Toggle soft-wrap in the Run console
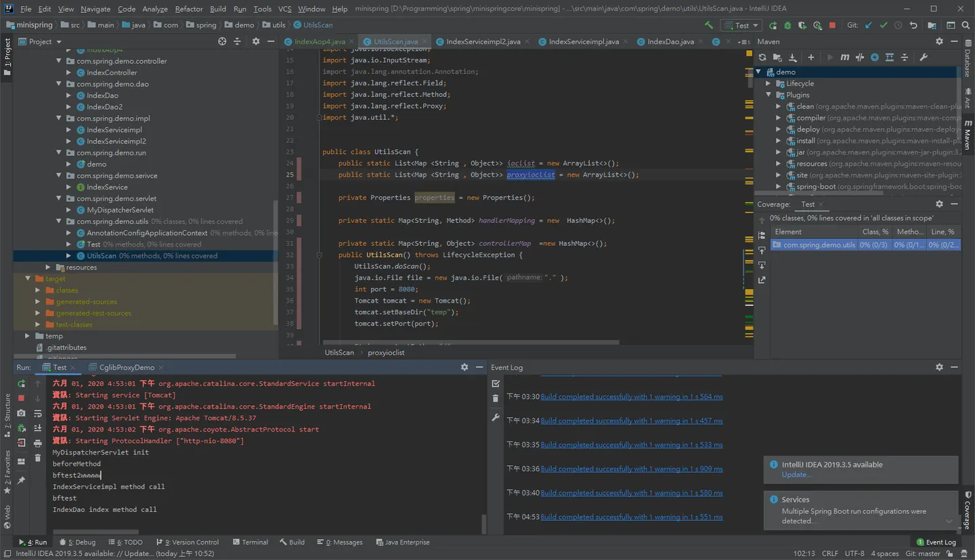 tap(38, 413)
